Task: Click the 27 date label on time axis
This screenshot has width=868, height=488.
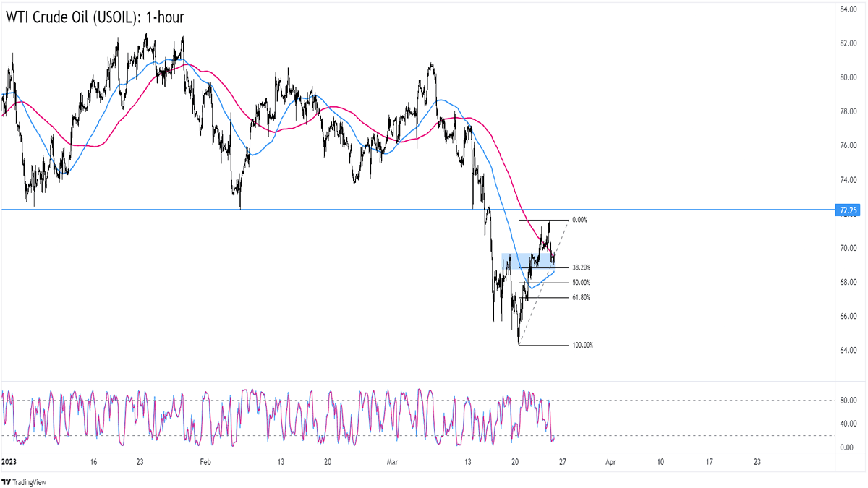Action: coord(561,461)
